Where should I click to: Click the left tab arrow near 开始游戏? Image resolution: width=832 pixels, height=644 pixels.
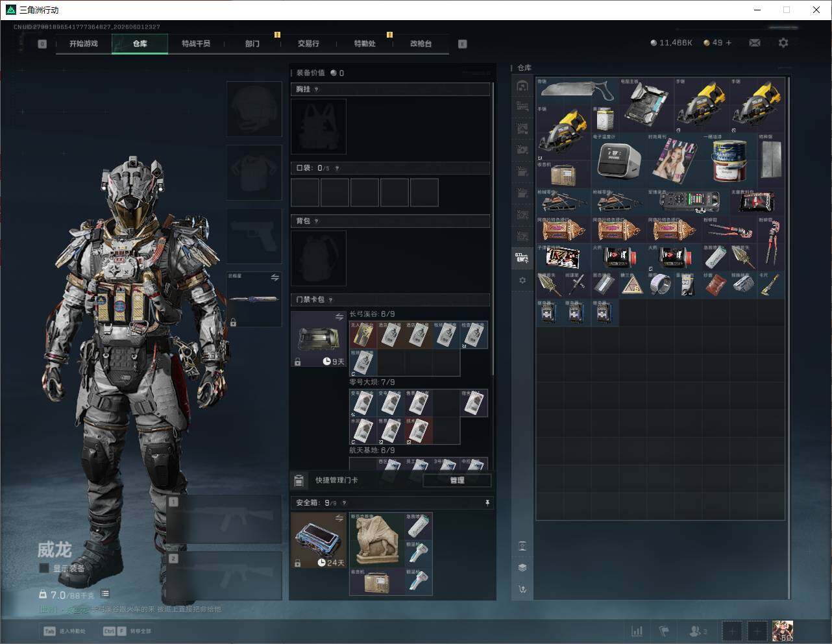click(x=42, y=44)
